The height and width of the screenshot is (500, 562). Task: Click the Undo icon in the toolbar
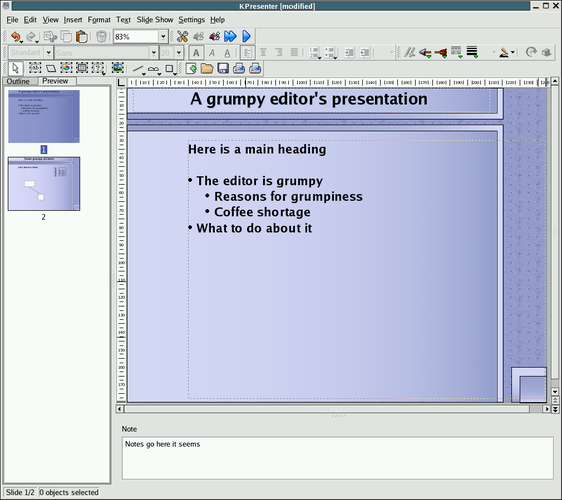coord(16,37)
